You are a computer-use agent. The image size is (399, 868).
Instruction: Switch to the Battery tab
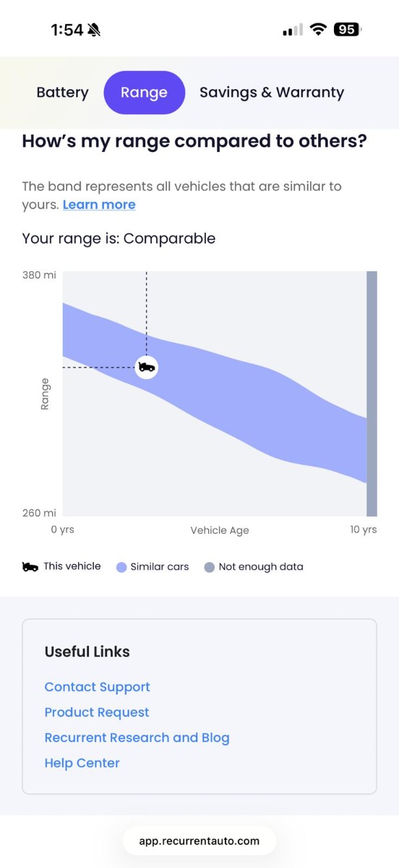tap(63, 93)
